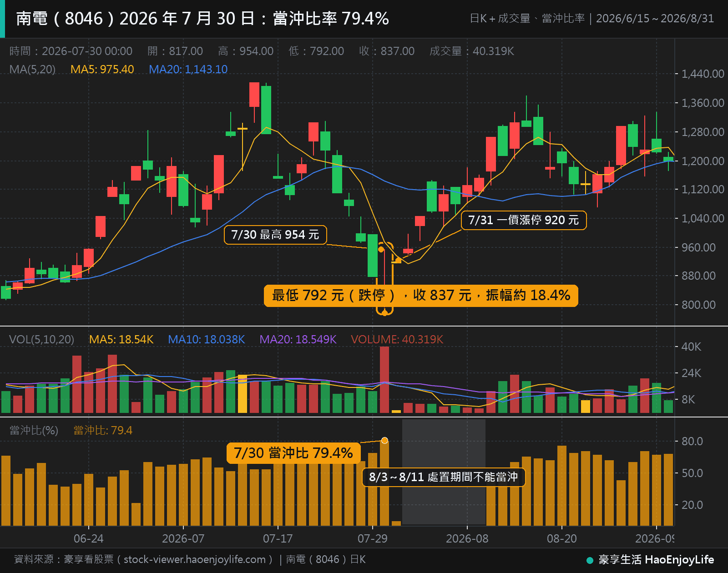The width and height of the screenshot is (728, 573).
Task: Click the "1,200.00" price axis label
Action: (703, 161)
